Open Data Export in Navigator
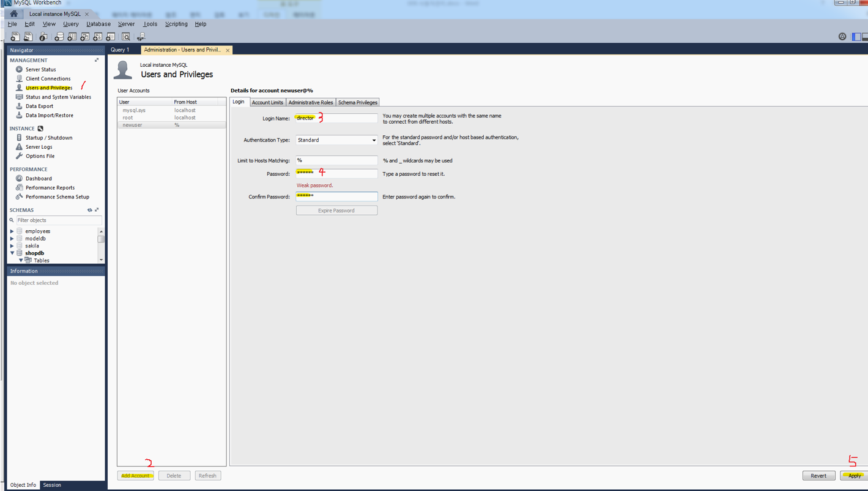The image size is (868, 491). coord(39,106)
